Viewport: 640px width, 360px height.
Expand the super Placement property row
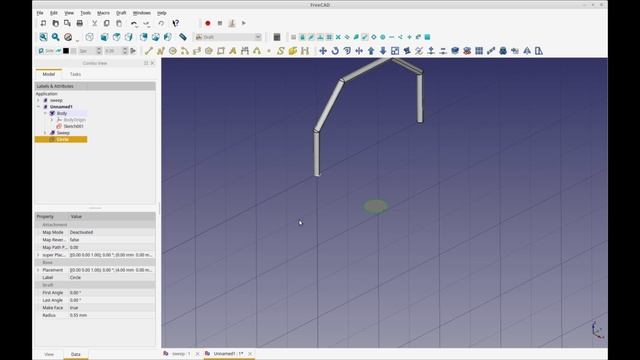click(x=38, y=255)
